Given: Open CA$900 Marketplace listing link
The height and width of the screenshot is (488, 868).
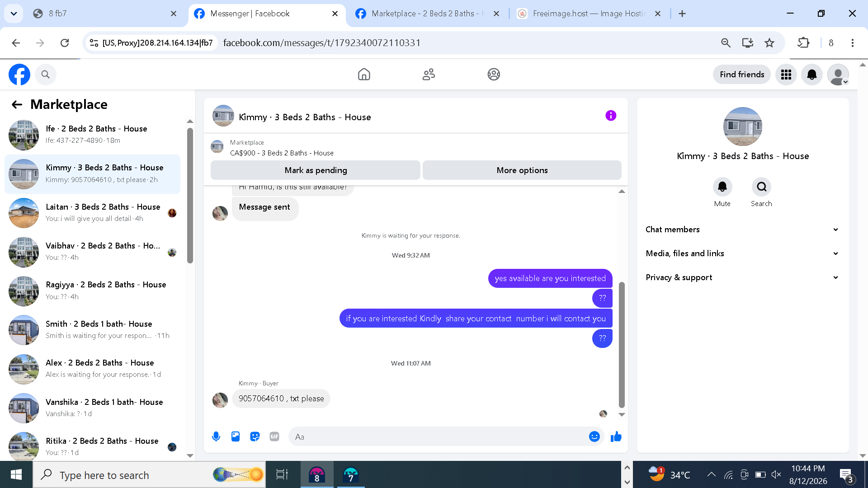Looking at the screenshot, I should [x=282, y=153].
